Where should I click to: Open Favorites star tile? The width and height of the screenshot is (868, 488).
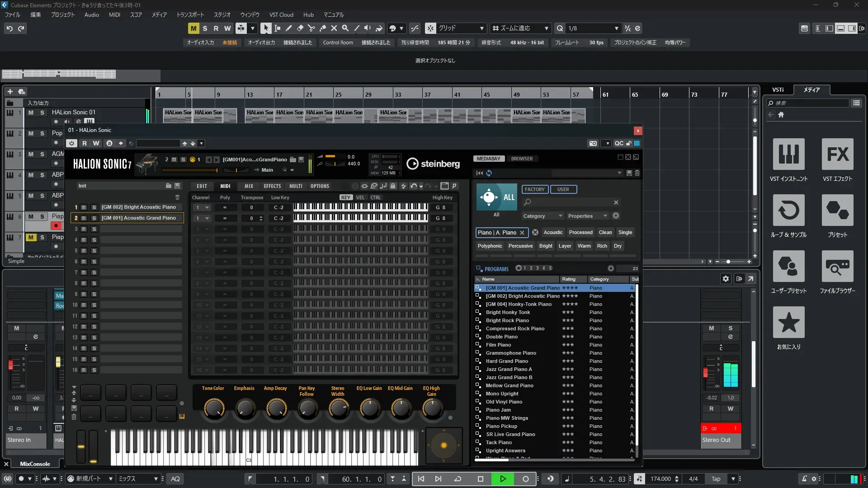788,323
